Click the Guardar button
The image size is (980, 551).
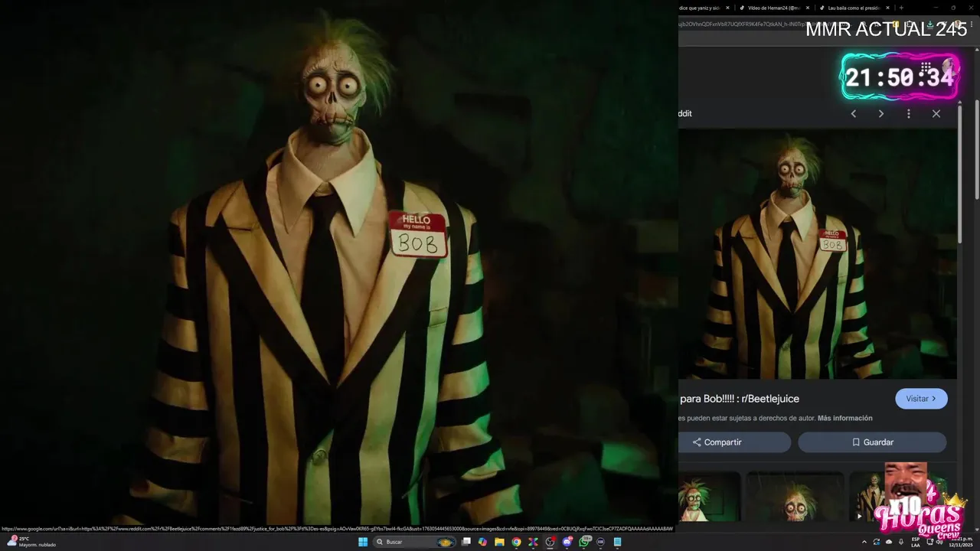point(872,442)
